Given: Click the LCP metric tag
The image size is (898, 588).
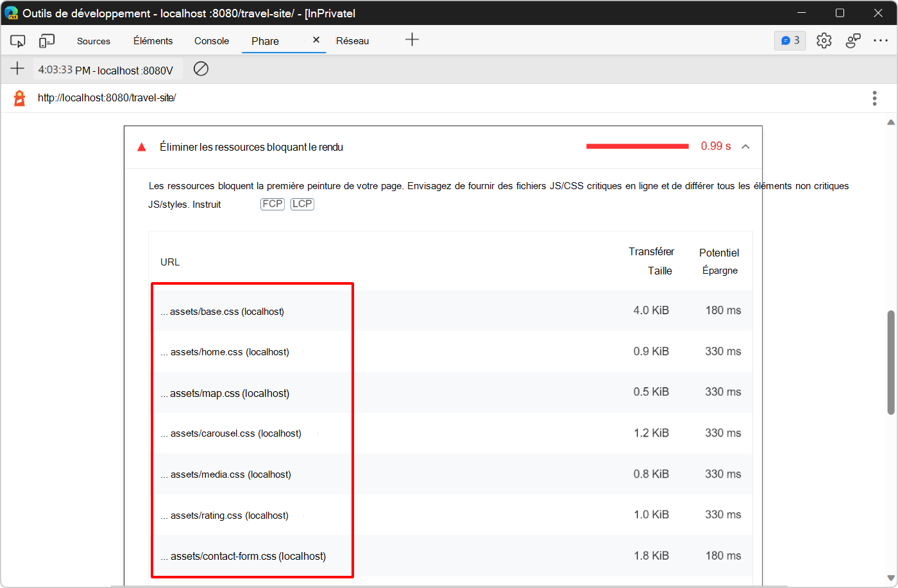Looking at the screenshot, I should [302, 204].
